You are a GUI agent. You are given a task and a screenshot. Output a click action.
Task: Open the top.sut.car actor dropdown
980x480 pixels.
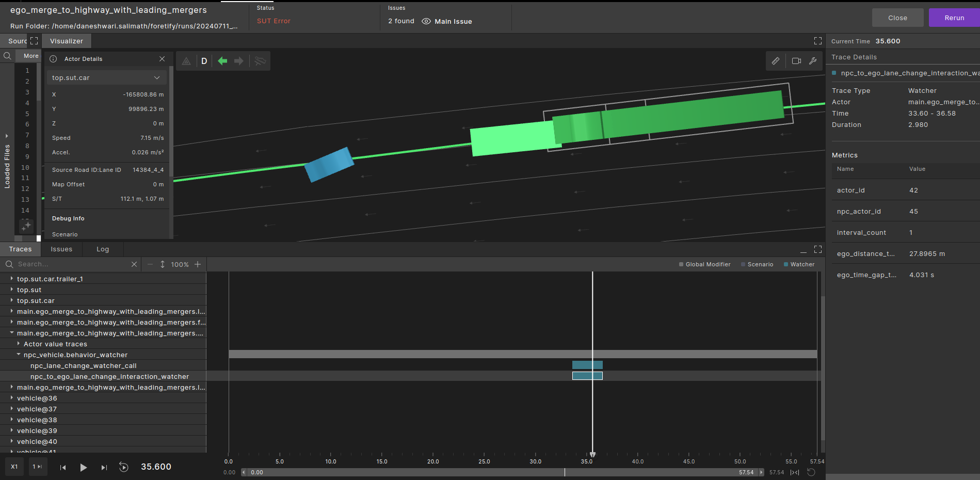coord(106,78)
